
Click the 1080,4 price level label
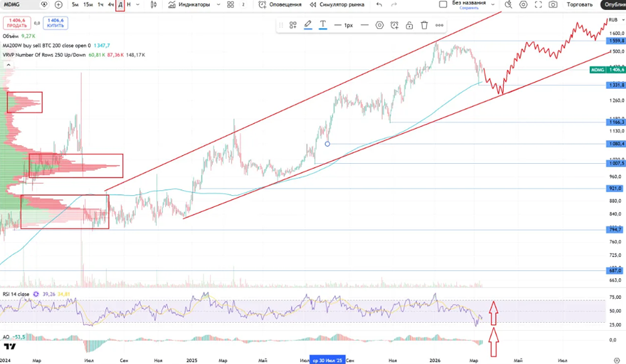click(x=615, y=143)
